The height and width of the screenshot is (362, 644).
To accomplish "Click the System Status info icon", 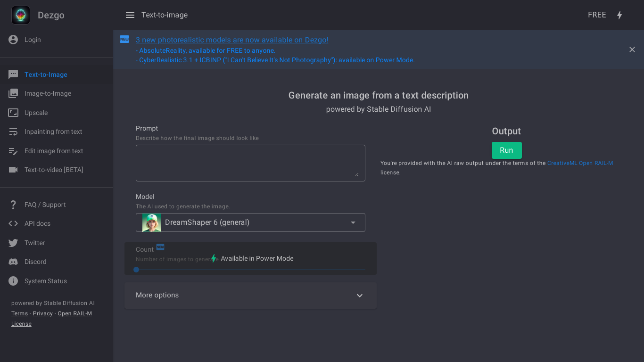I will click(13, 281).
